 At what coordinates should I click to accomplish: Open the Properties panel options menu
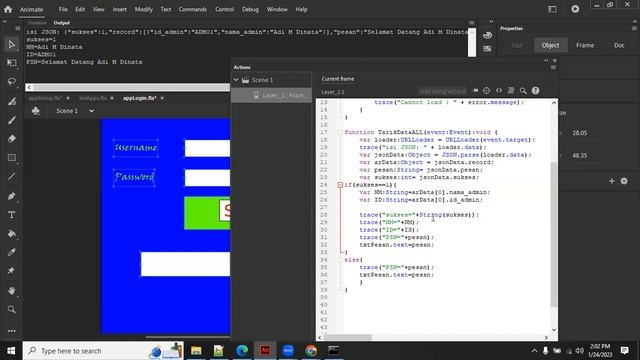click(634, 29)
